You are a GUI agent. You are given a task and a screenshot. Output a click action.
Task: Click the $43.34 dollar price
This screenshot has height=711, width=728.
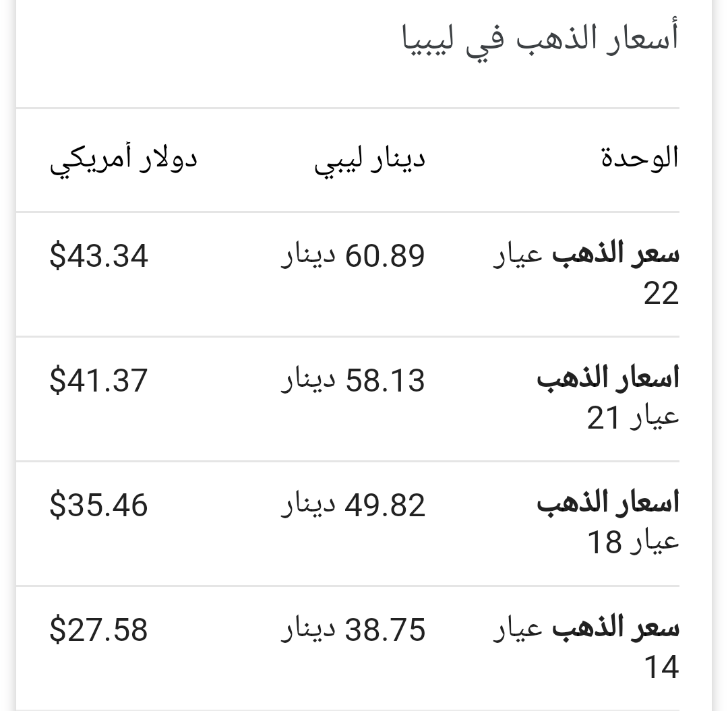(x=99, y=255)
